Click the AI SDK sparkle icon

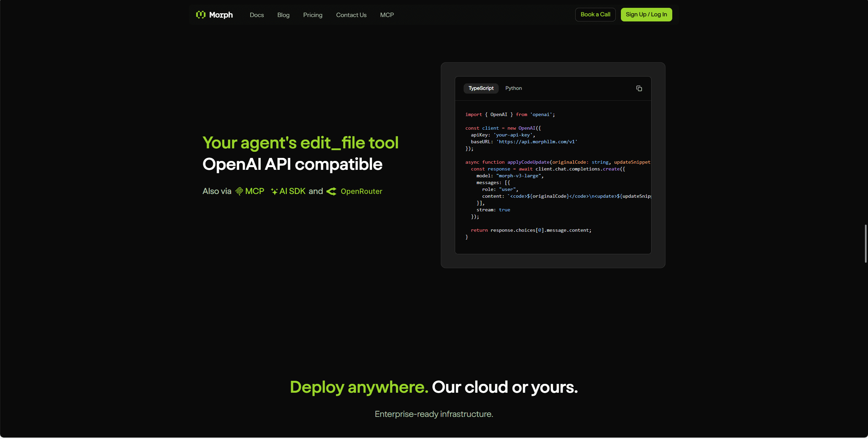point(274,191)
